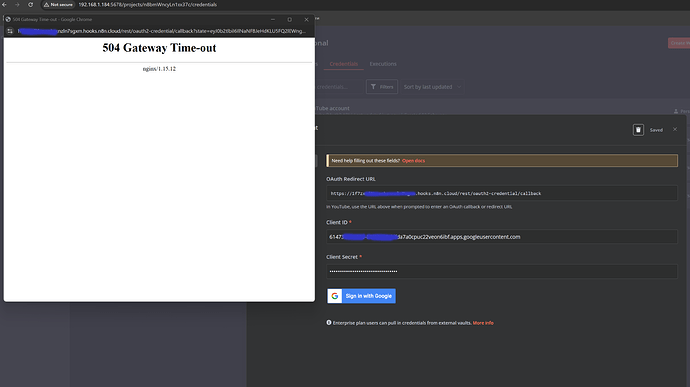This screenshot has width=690, height=387.
Task: Click Sign in with Google button
Action: [361, 296]
